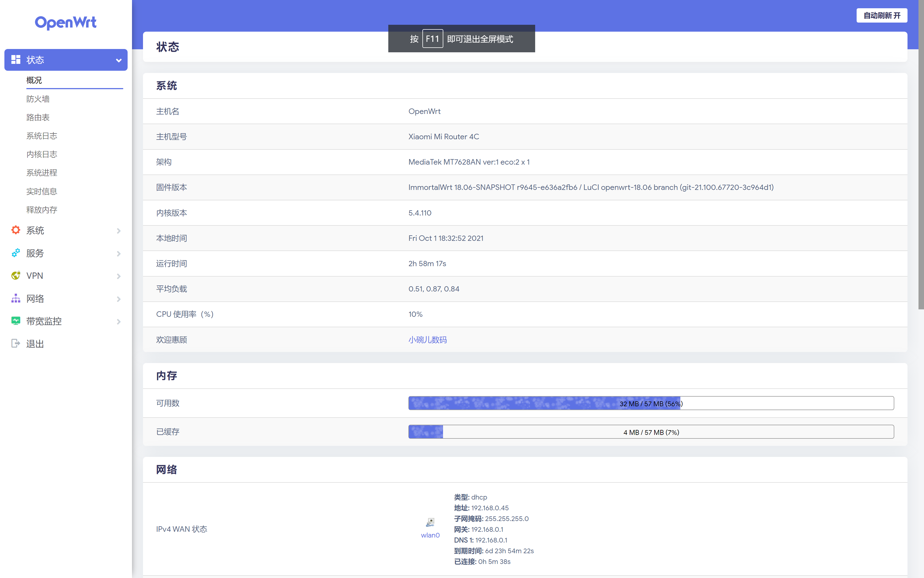Click the firmware version ImmortalWrt text
The width and height of the screenshot is (924, 578).
591,187
